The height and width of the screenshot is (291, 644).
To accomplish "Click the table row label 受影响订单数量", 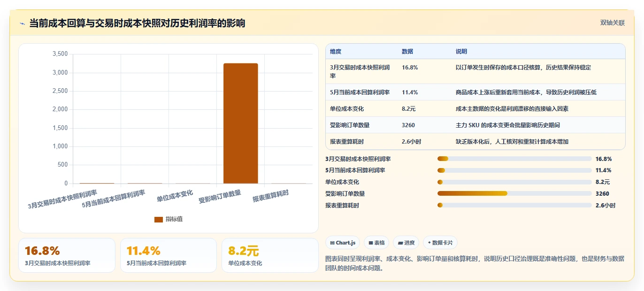I will pos(350,125).
